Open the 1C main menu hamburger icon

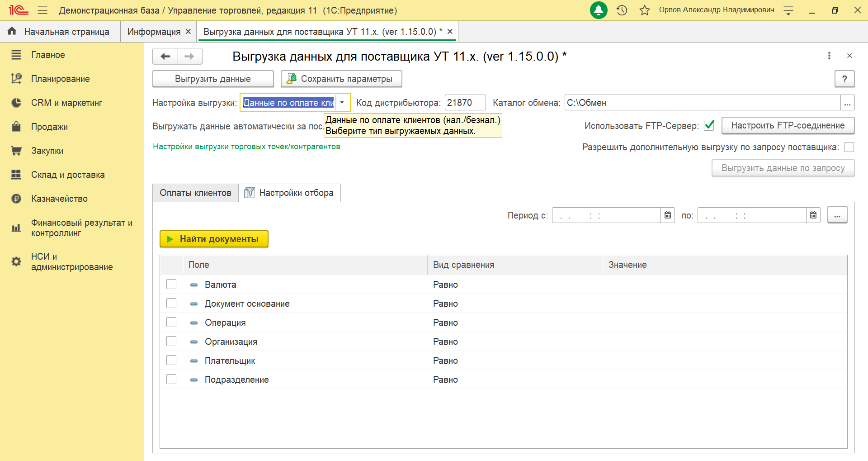pos(42,10)
